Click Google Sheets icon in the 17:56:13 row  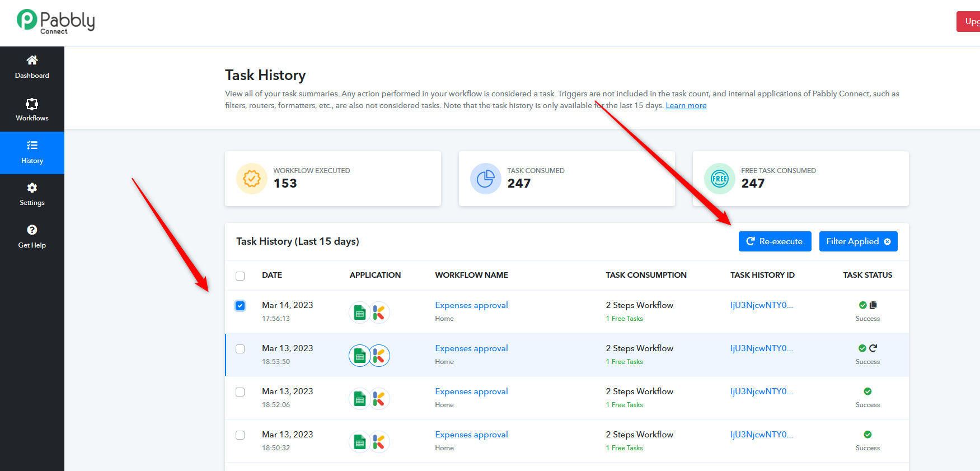click(x=360, y=313)
